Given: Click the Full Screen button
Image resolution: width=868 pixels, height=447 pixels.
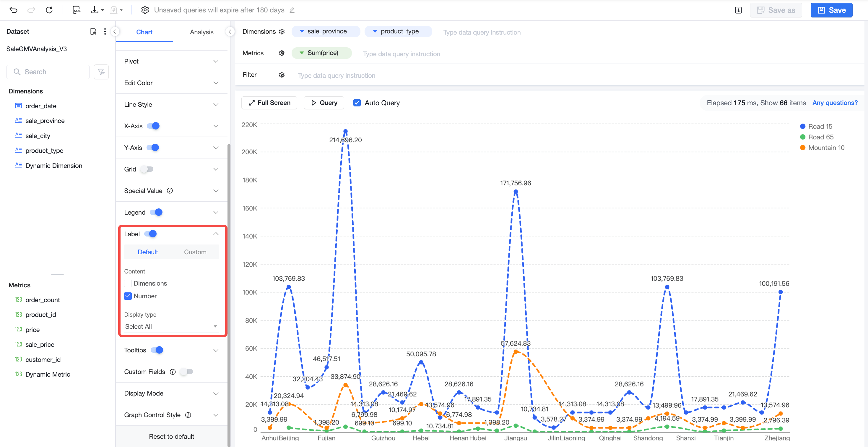Looking at the screenshot, I should (269, 103).
